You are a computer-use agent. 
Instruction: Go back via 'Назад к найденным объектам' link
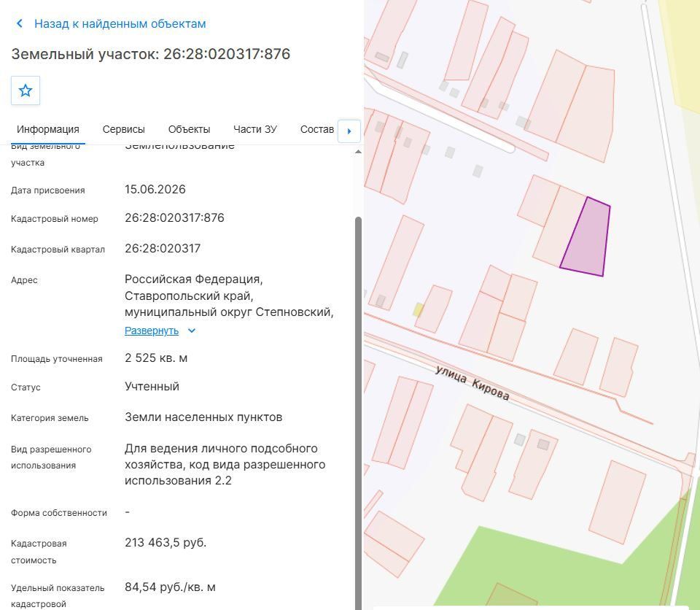(x=120, y=23)
